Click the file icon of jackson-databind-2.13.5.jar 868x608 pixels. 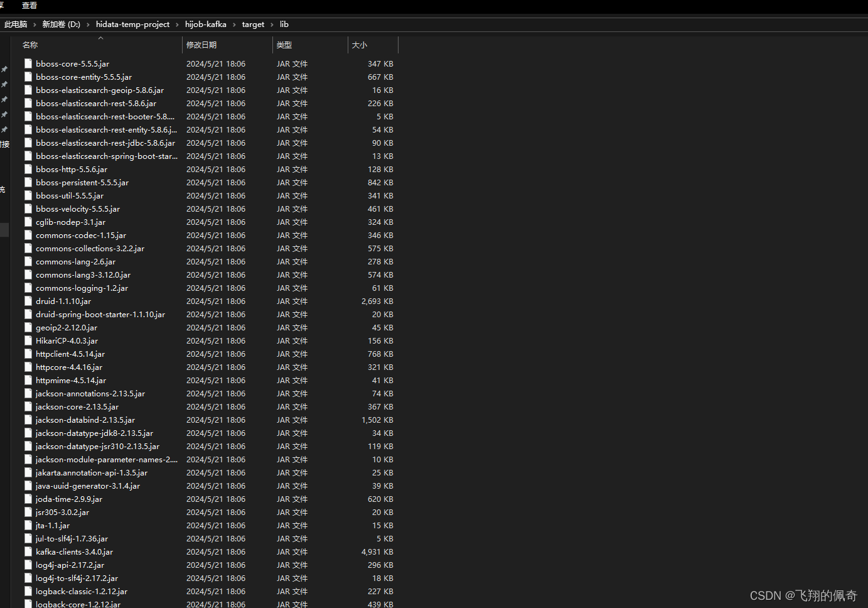coord(28,420)
